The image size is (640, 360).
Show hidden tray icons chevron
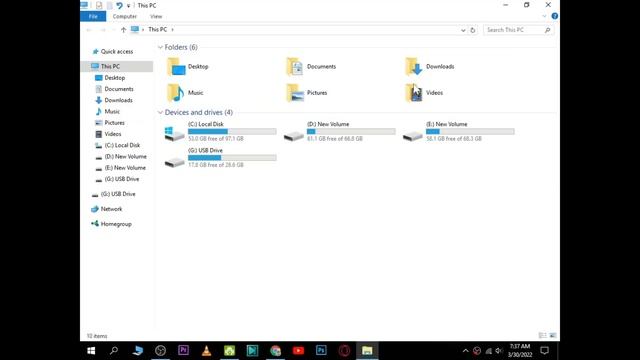465,351
